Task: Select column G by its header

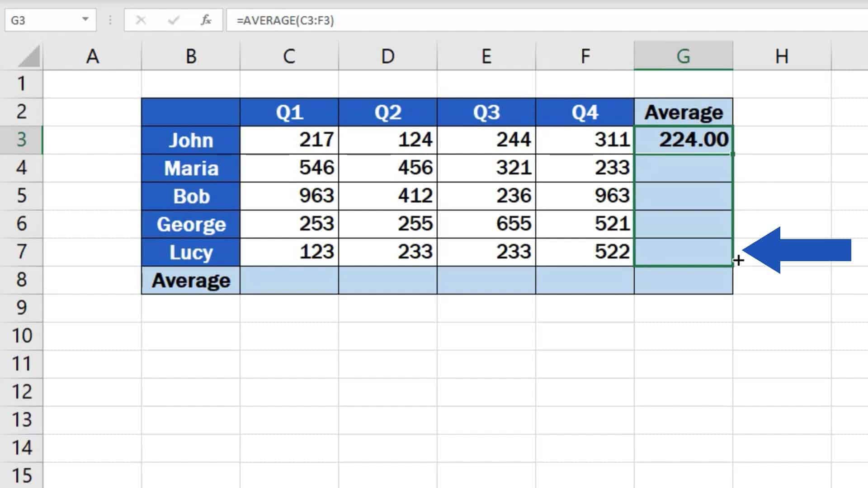Action: point(684,56)
